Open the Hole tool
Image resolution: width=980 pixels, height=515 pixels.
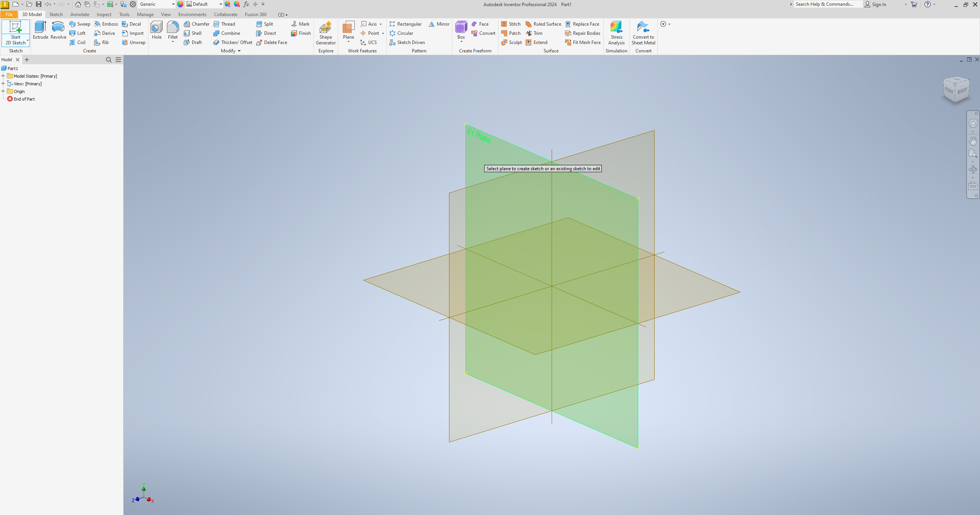pos(157,30)
